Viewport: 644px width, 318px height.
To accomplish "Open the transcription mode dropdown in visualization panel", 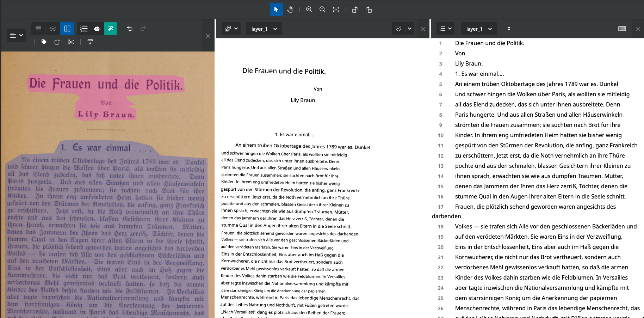I will point(231,29).
